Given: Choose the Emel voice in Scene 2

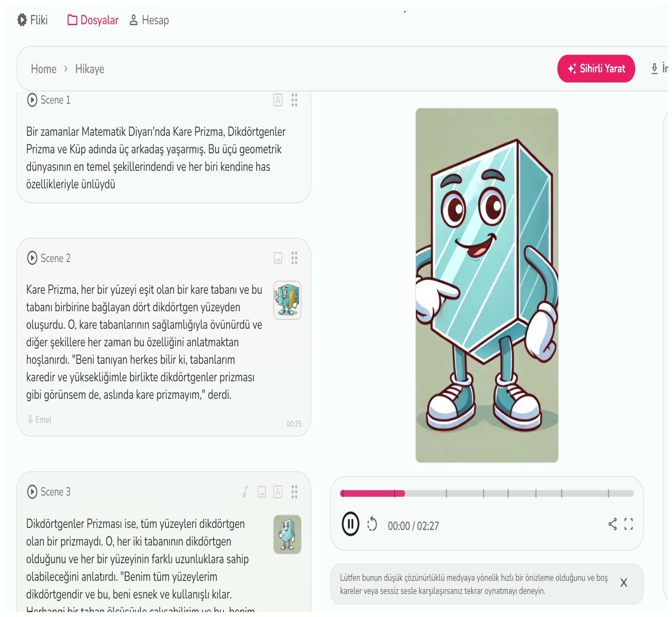Looking at the screenshot, I should [x=40, y=420].
